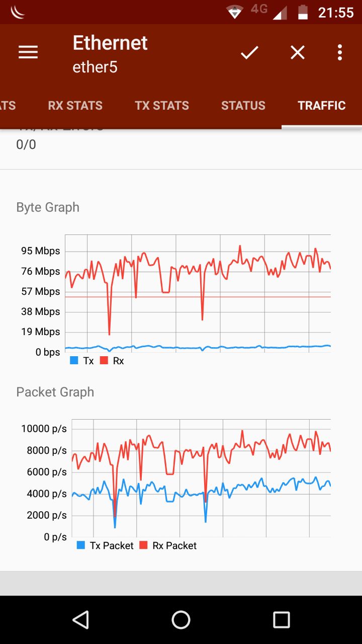Open the recent apps overview

click(x=282, y=620)
